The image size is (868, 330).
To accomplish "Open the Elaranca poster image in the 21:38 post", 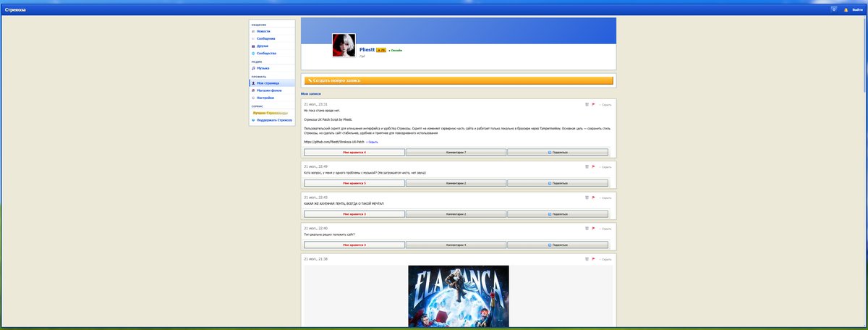I will coord(459,297).
